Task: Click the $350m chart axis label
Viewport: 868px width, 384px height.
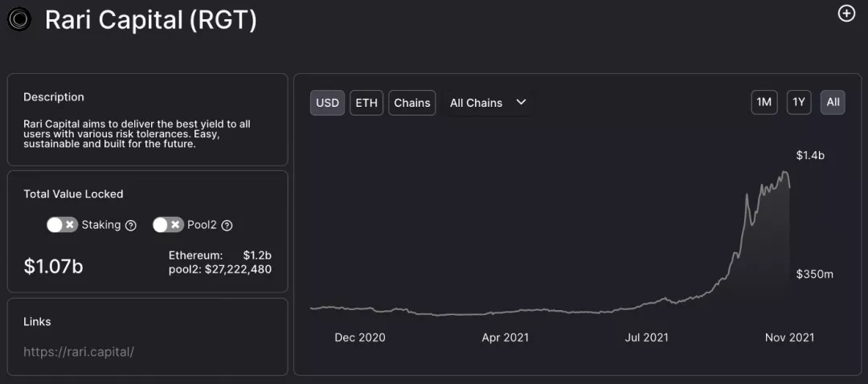Action: pyautogui.click(x=815, y=275)
